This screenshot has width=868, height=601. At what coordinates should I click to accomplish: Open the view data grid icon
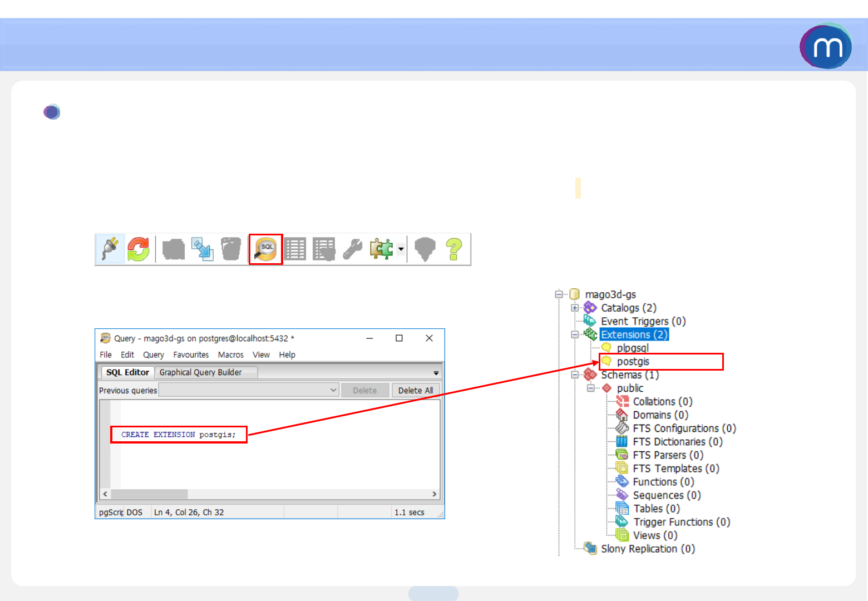[x=295, y=249]
